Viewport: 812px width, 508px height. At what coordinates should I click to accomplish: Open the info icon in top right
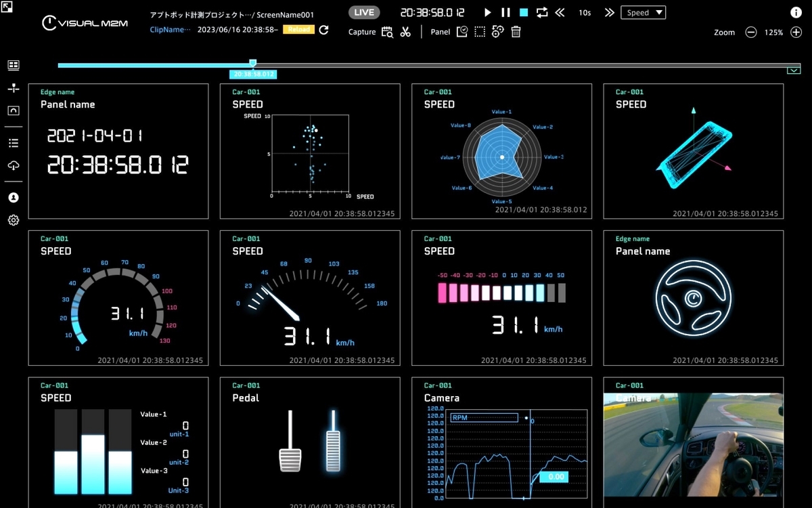coord(796,13)
